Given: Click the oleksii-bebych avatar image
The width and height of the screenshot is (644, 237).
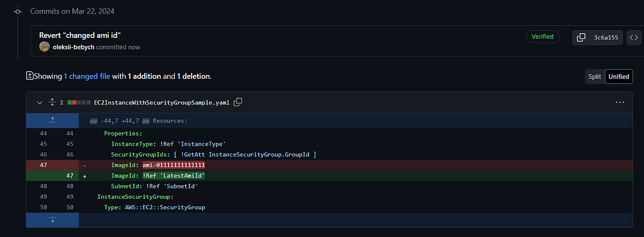Looking at the screenshot, I should (45, 47).
